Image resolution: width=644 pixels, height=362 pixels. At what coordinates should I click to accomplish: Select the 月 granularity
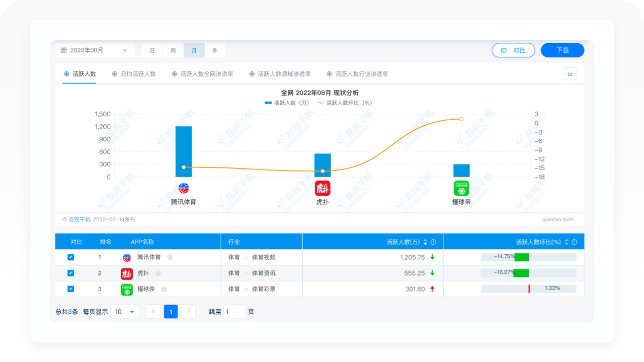(x=194, y=50)
